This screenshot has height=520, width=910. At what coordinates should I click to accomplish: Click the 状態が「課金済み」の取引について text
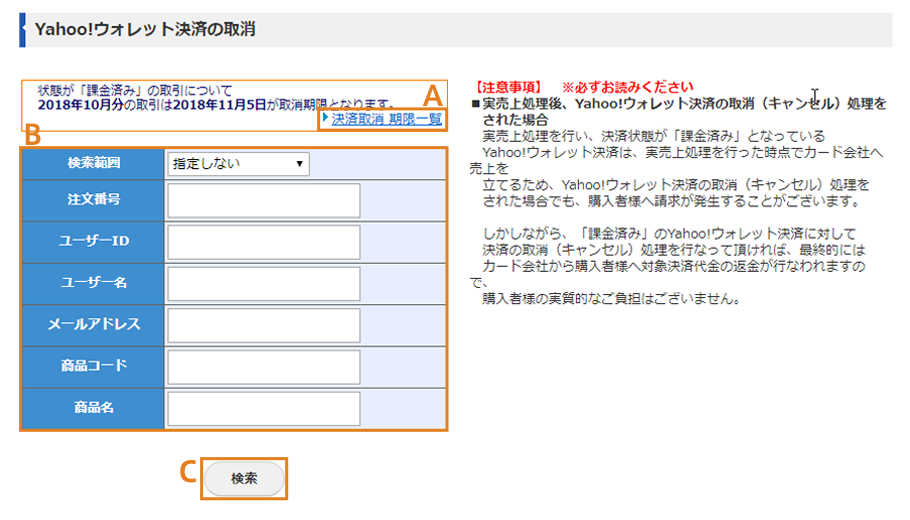tap(135, 91)
